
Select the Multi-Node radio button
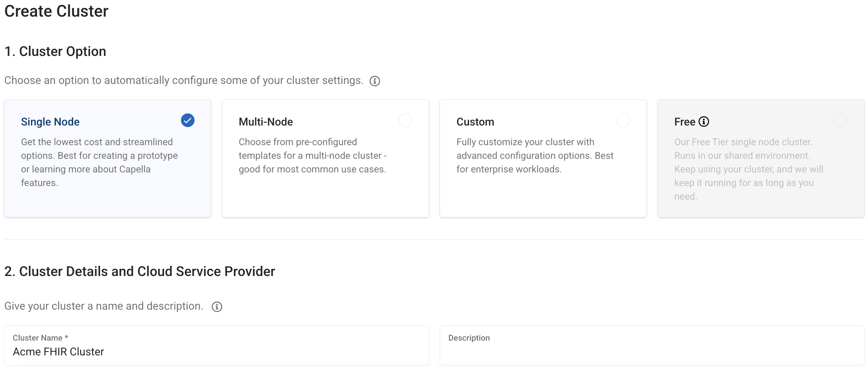[x=405, y=120]
